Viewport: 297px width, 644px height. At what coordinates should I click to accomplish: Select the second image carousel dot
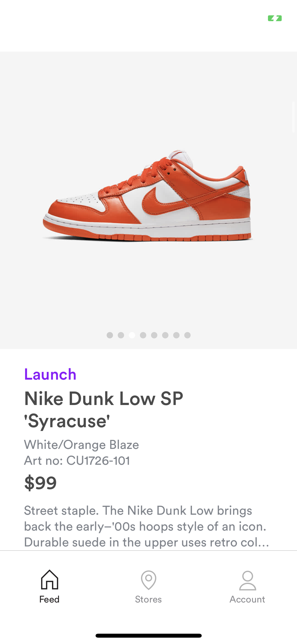click(x=121, y=335)
